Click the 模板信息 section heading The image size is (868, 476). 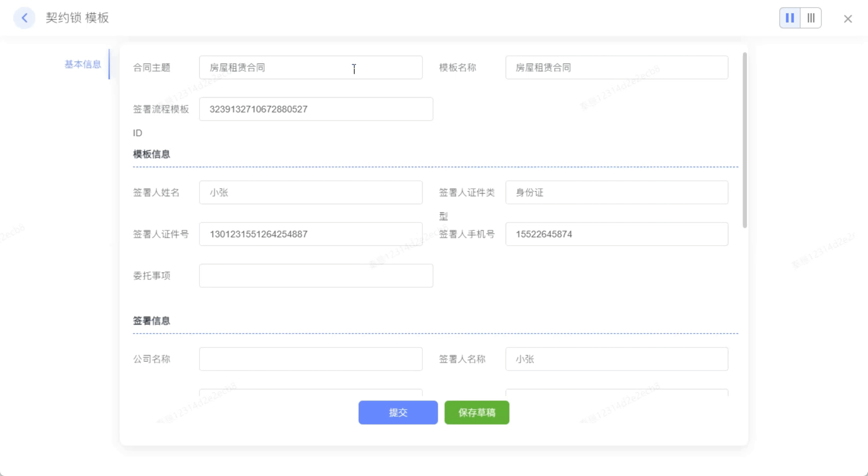pos(151,154)
